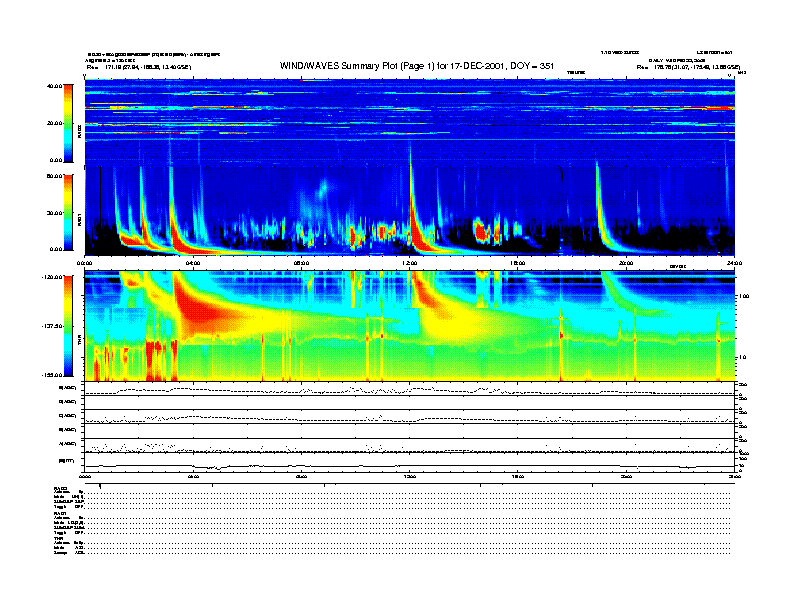Click the 20:00 tick label under RAD1 spectrogram

coord(626,263)
